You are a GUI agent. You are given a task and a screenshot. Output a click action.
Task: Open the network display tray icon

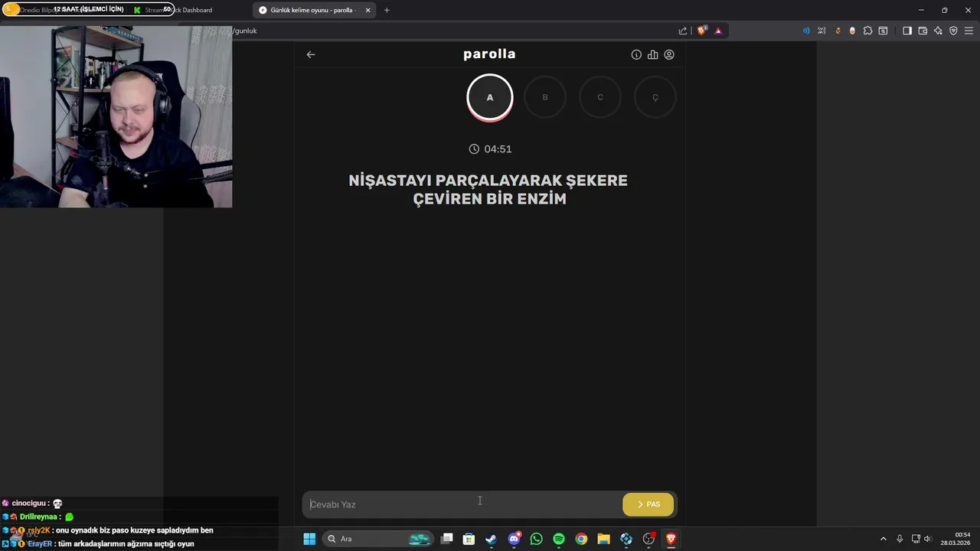(x=916, y=539)
